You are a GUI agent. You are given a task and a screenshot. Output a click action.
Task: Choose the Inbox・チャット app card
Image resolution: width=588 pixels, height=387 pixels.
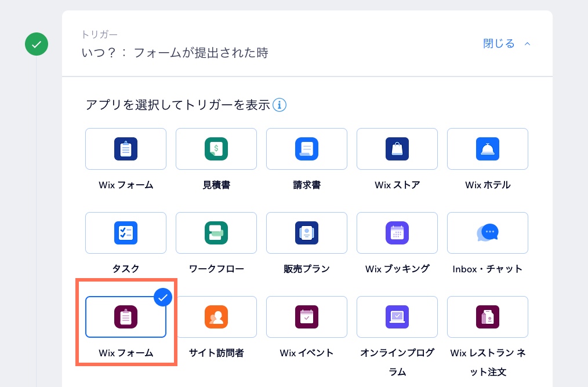click(488, 233)
